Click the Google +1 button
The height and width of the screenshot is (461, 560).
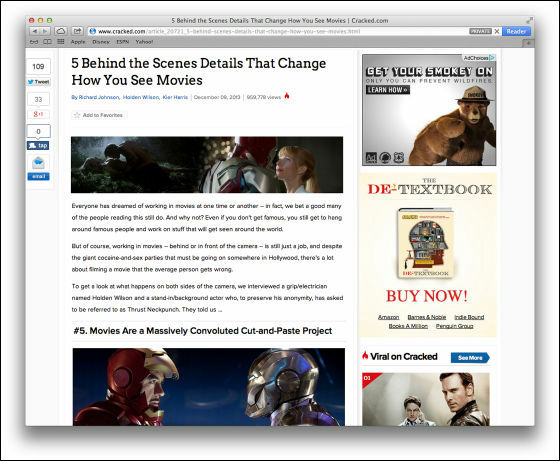tap(38, 114)
